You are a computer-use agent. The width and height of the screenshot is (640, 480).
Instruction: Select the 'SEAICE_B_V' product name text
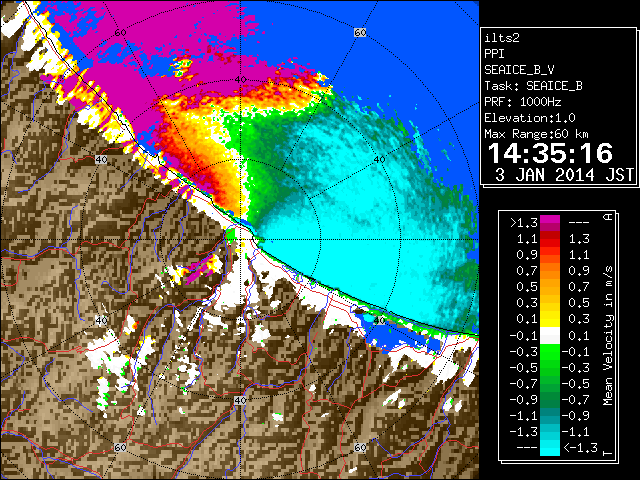(x=519, y=70)
